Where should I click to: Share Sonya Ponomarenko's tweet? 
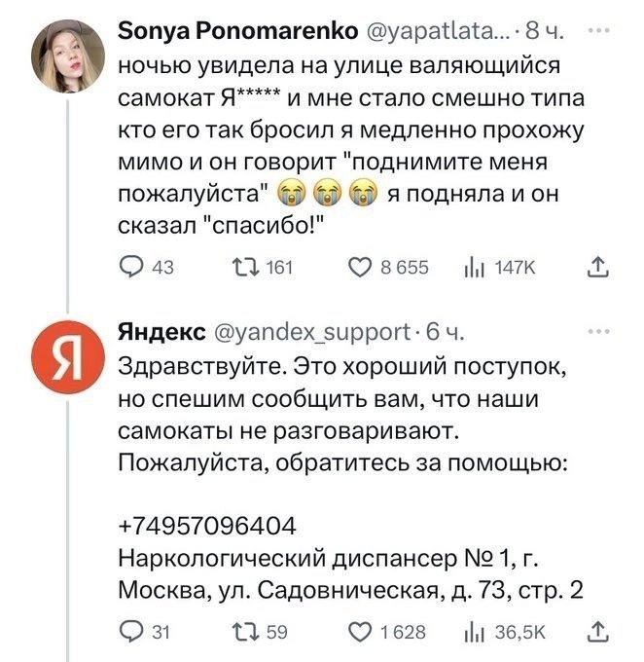pos(600,269)
